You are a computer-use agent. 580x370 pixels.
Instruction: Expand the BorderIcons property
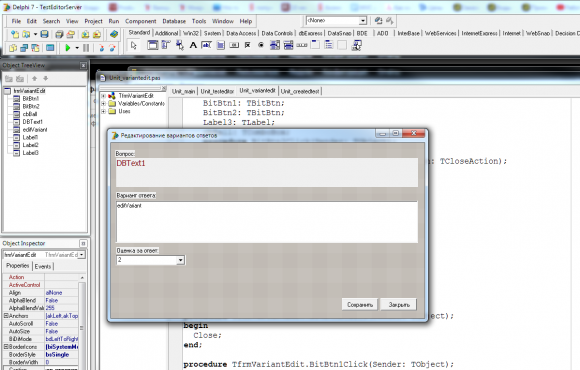pos(6,347)
